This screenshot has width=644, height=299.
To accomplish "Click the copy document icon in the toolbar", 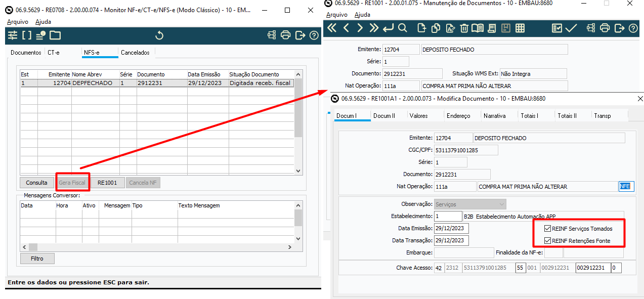I will pos(435,28).
